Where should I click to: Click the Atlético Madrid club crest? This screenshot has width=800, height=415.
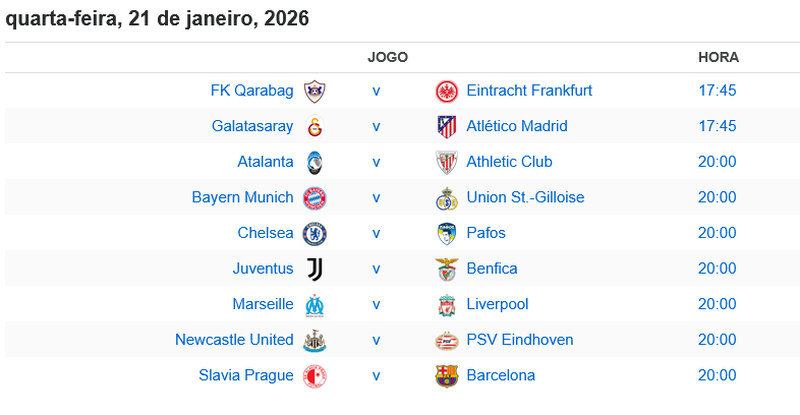tap(446, 127)
